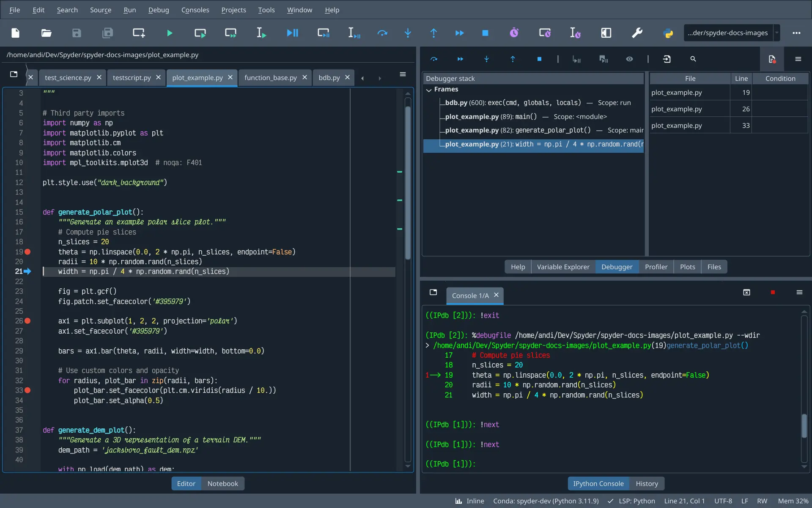Viewport: 812px width, 508px height.
Task: Open the Debug menu
Action: [x=158, y=10]
